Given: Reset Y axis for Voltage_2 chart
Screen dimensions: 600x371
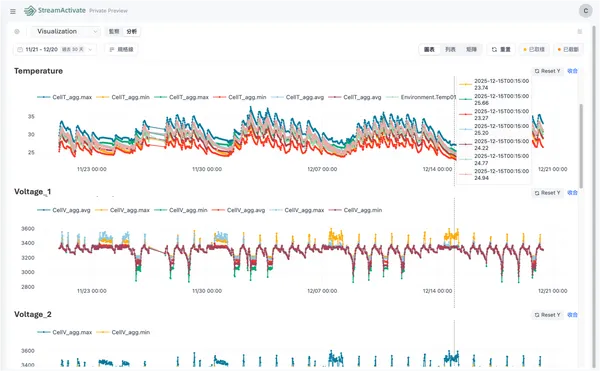Looking at the screenshot, I should 548,315.
